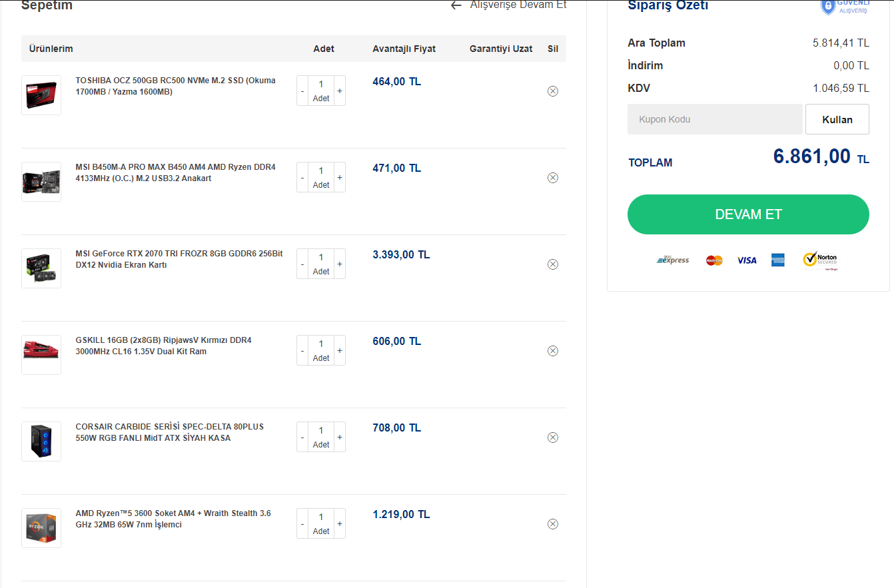Viewport: 894px width, 588px height.
Task: Delete the GSKILL RipjawsV RAM item
Action: pos(552,351)
